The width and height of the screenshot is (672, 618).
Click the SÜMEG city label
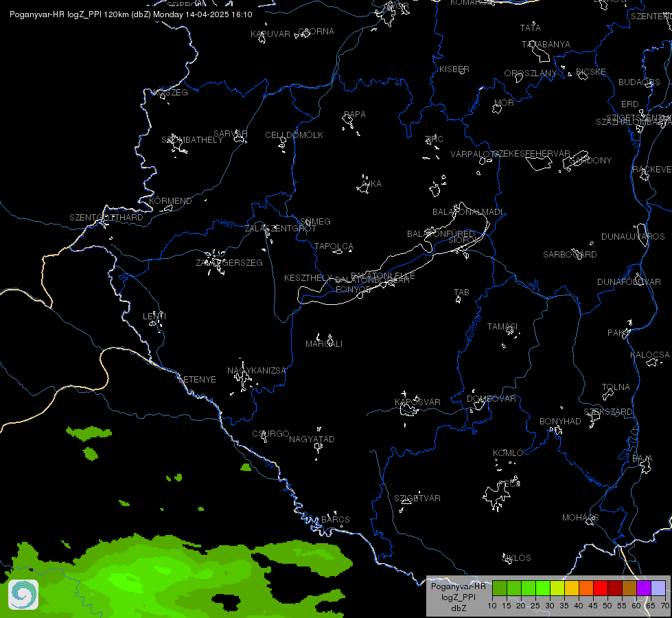[316, 222]
